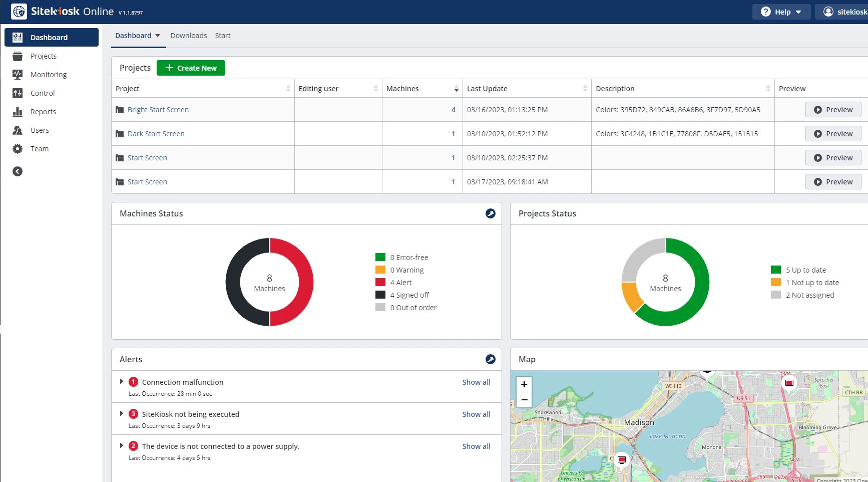Screen dimensions: 868x482
Task: Open Machines Status widget settings wrench
Action: [490, 213]
